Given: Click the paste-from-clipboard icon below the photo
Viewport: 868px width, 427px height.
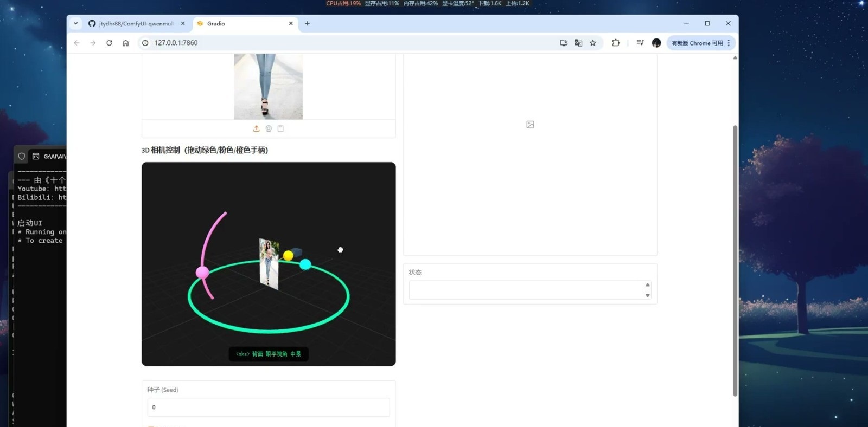Looking at the screenshot, I should click(280, 128).
